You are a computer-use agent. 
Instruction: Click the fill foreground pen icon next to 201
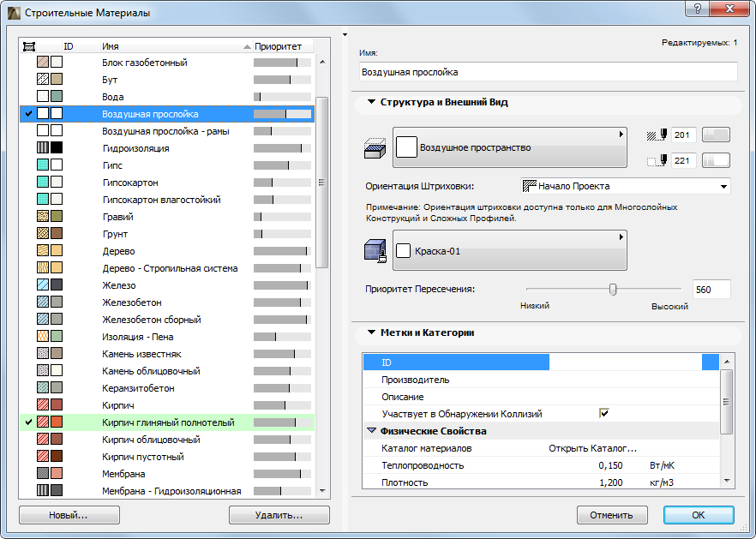tap(657, 135)
